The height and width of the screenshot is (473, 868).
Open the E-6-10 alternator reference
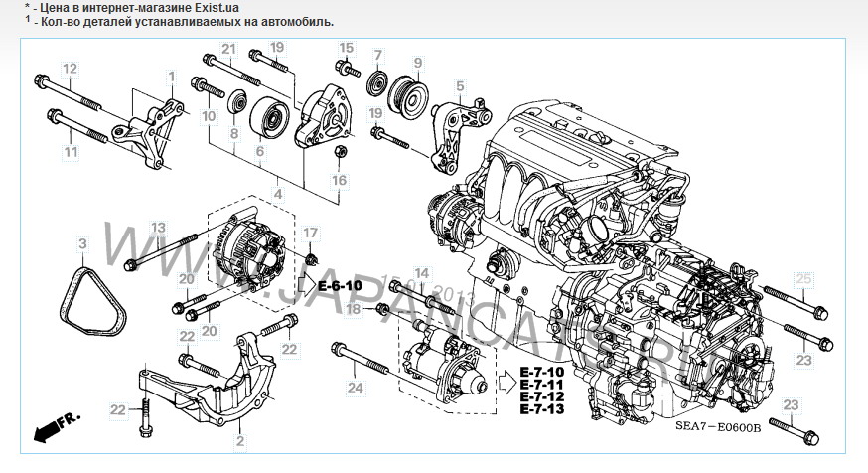(x=340, y=286)
